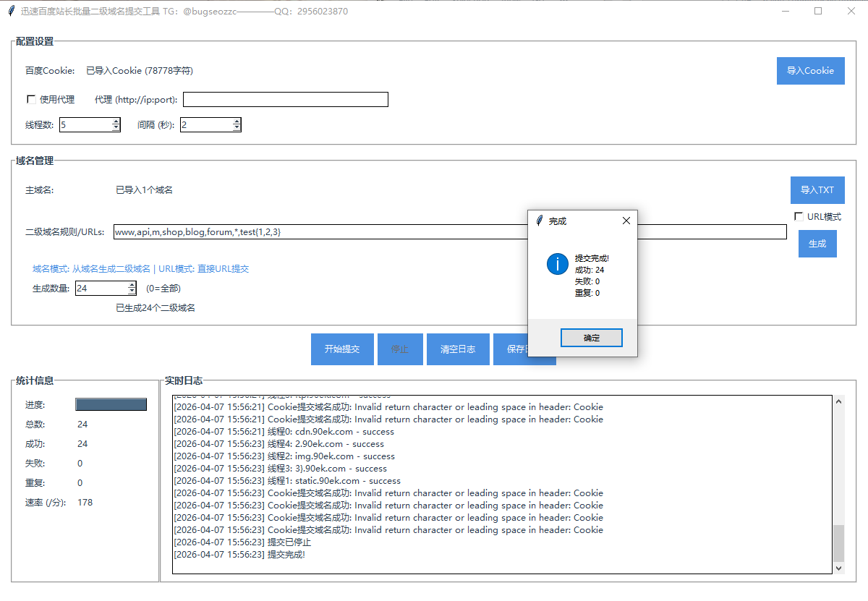Close the 完成 dialog with X
Image resolution: width=868 pixels, height=601 pixels.
click(x=626, y=221)
